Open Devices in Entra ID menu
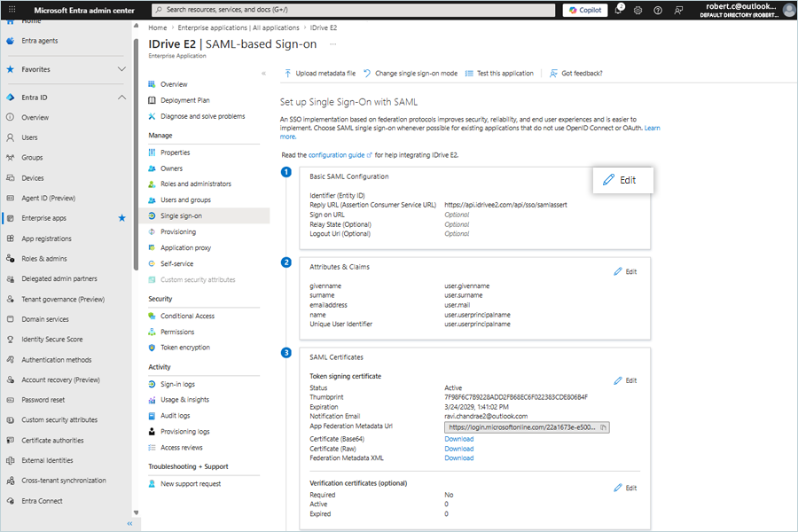Image resolution: width=798 pixels, height=532 pixels. pos(33,178)
